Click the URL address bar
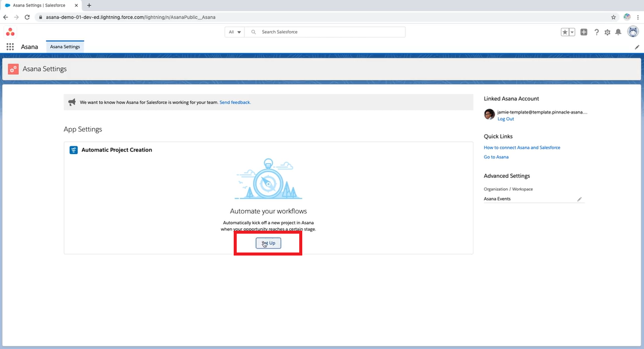The image size is (644, 349). pos(324,17)
